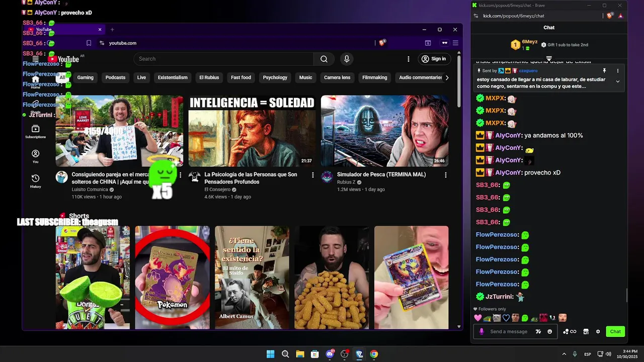
Task: Open the Rubius Z channel avatar
Action: pos(327,177)
